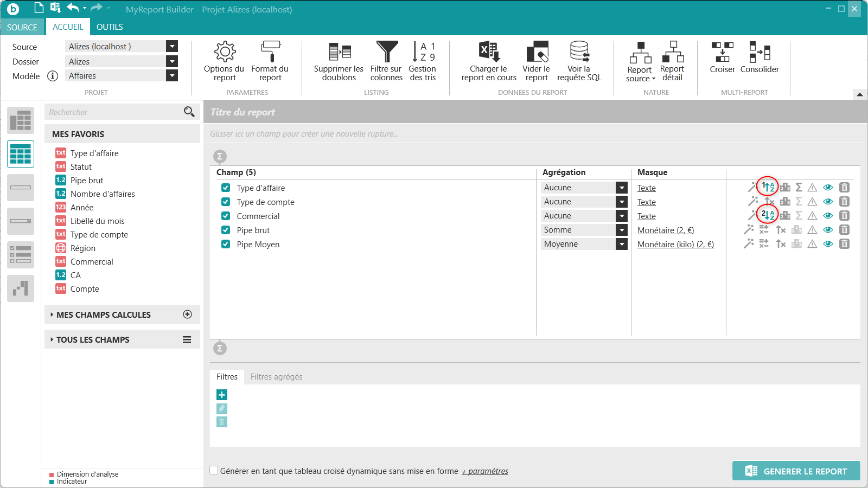
Task: Toggle visibility eye for Commercial row
Action: point(828,216)
